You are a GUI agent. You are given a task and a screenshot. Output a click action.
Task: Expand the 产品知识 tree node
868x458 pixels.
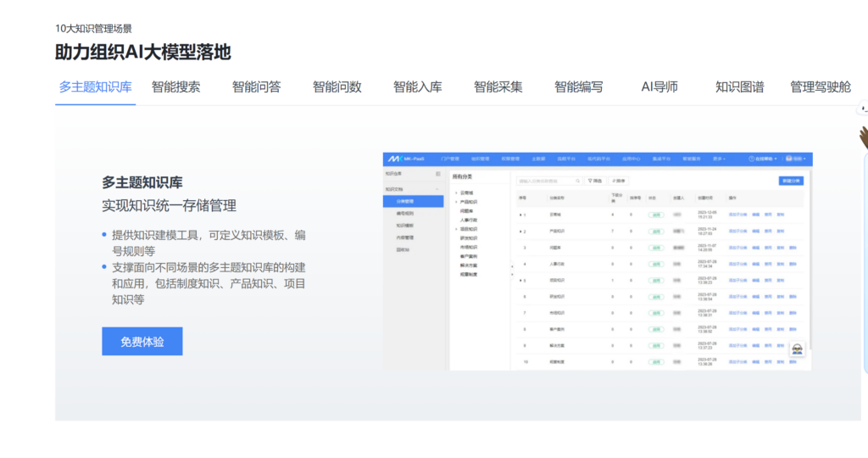pyautogui.click(x=455, y=203)
